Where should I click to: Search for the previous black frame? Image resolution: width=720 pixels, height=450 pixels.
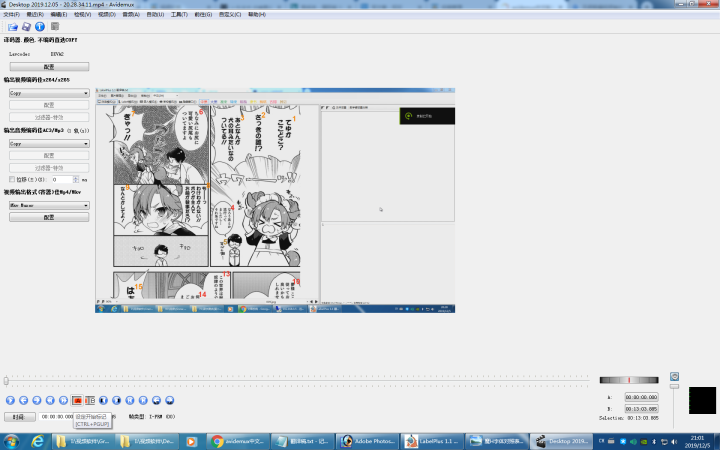pos(103,400)
